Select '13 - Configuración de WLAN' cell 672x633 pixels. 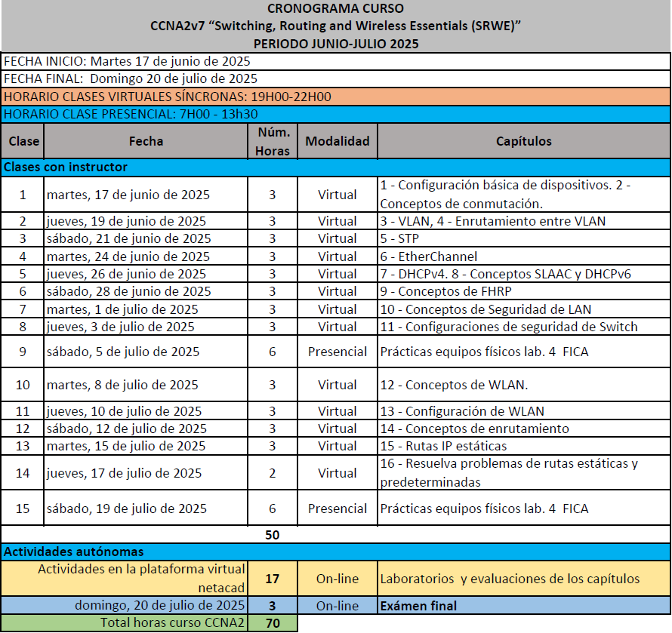pos(524,411)
